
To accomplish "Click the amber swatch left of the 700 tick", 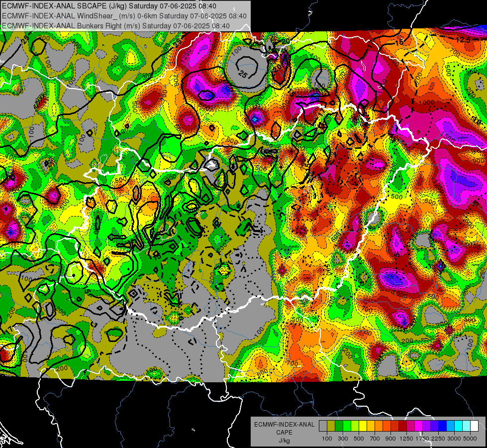I will point(371,426).
